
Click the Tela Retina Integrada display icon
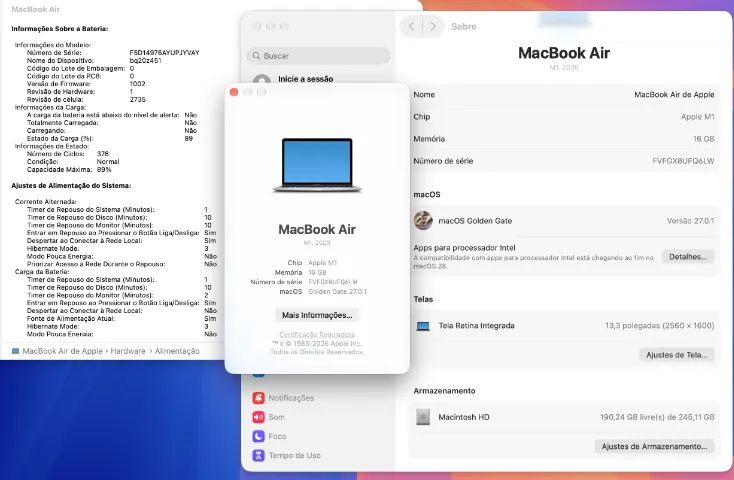click(423, 326)
